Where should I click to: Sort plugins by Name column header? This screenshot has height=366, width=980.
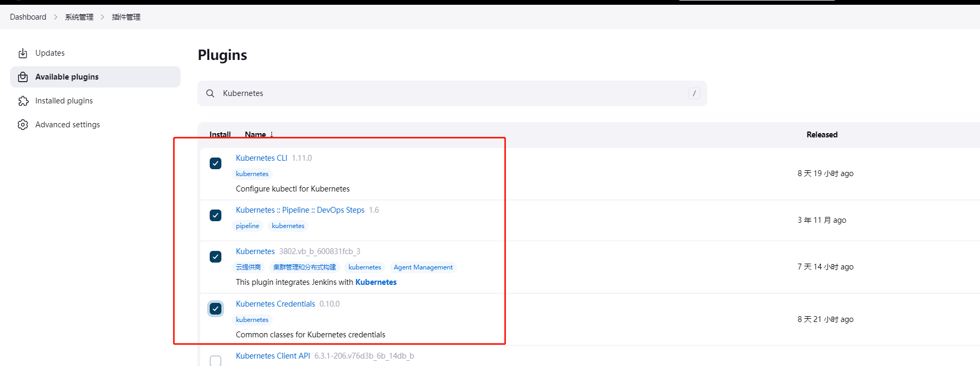pyautogui.click(x=259, y=135)
